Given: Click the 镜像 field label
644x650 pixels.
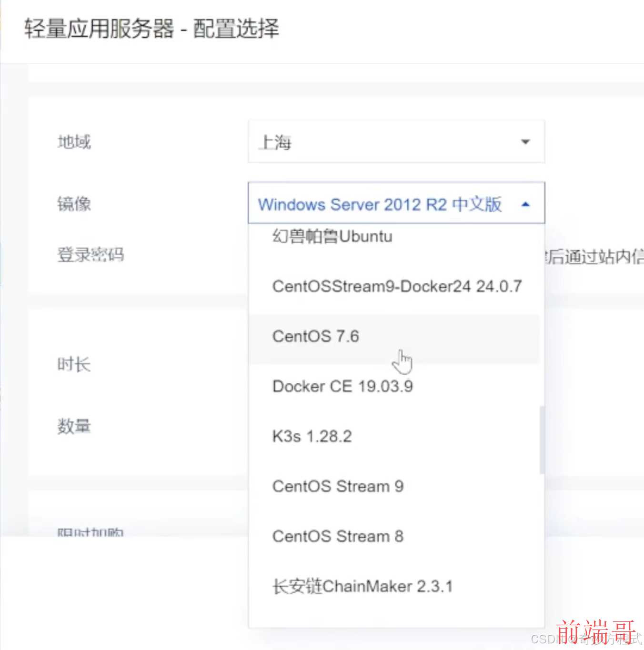Looking at the screenshot, I should 74,204.
